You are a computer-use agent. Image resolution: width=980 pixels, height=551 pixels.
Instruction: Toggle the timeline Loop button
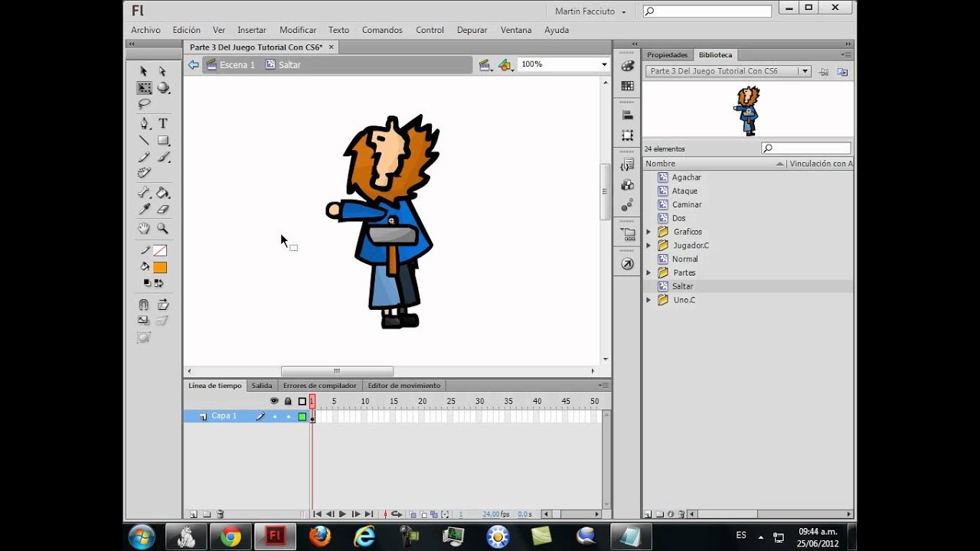point(397,514)
